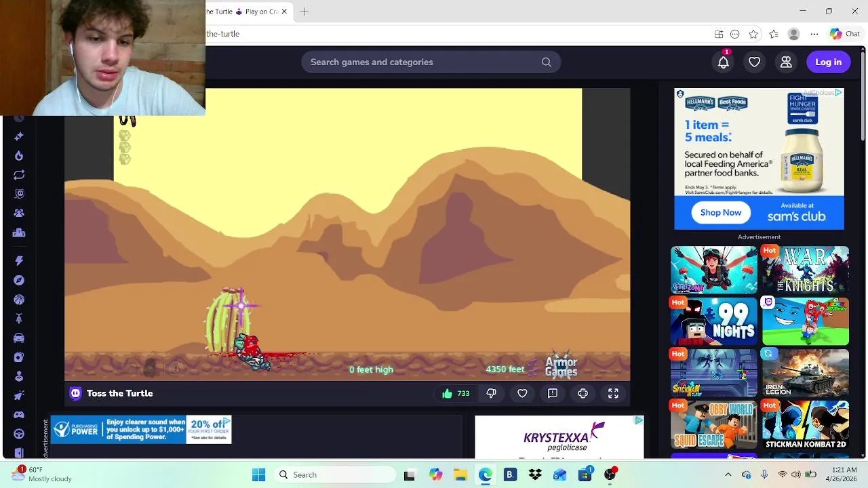Viewport: 868px width, 488px height.
Task: Click the address bar URL
Action: 223,34
